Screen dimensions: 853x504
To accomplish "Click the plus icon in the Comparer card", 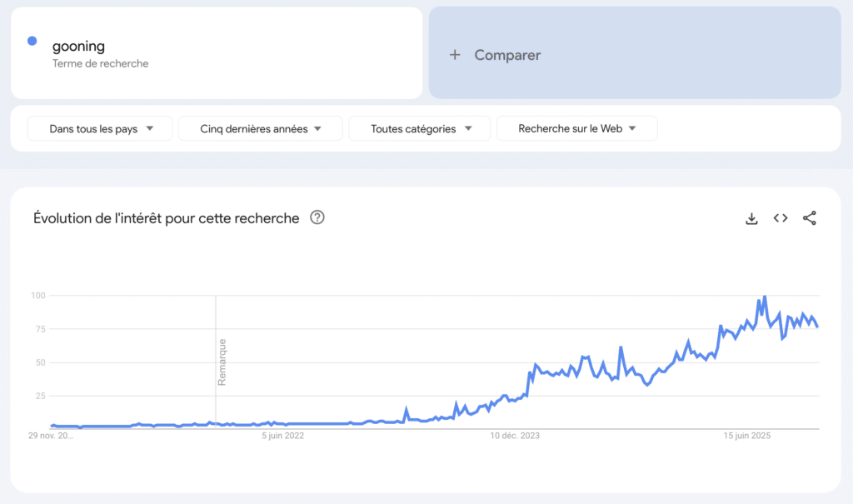I will (x=455, y=54).
